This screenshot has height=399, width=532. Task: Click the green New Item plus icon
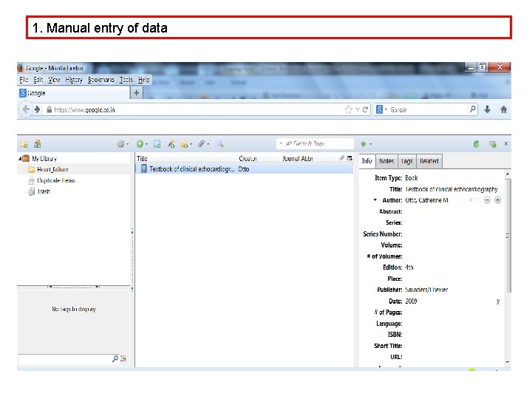140,144
